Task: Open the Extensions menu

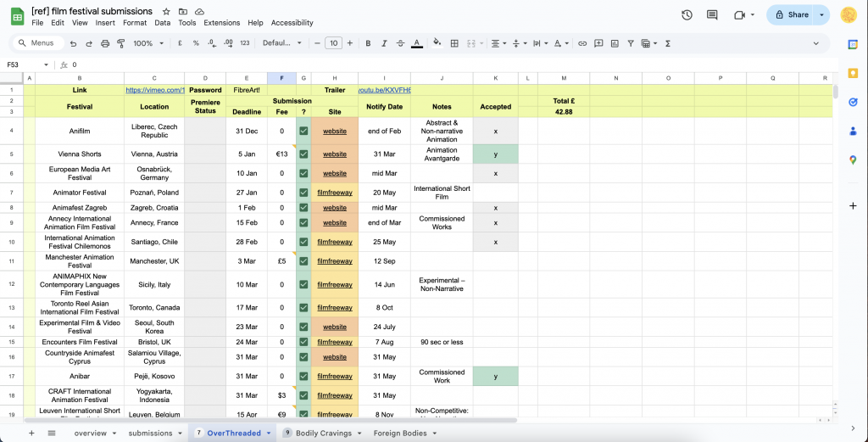Action: [222, 23]
